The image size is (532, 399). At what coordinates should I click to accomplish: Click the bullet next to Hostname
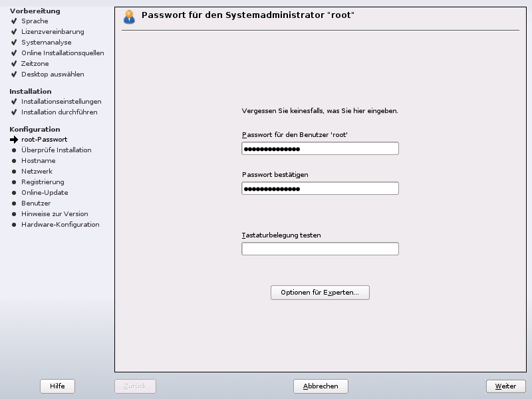pyautogui.click(x=14, y=161)
